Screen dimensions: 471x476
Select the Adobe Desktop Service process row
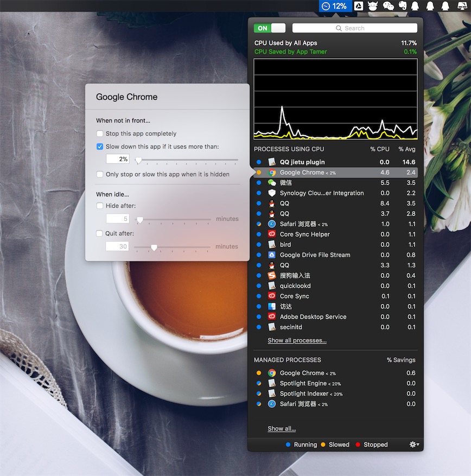tap(335, 316)
